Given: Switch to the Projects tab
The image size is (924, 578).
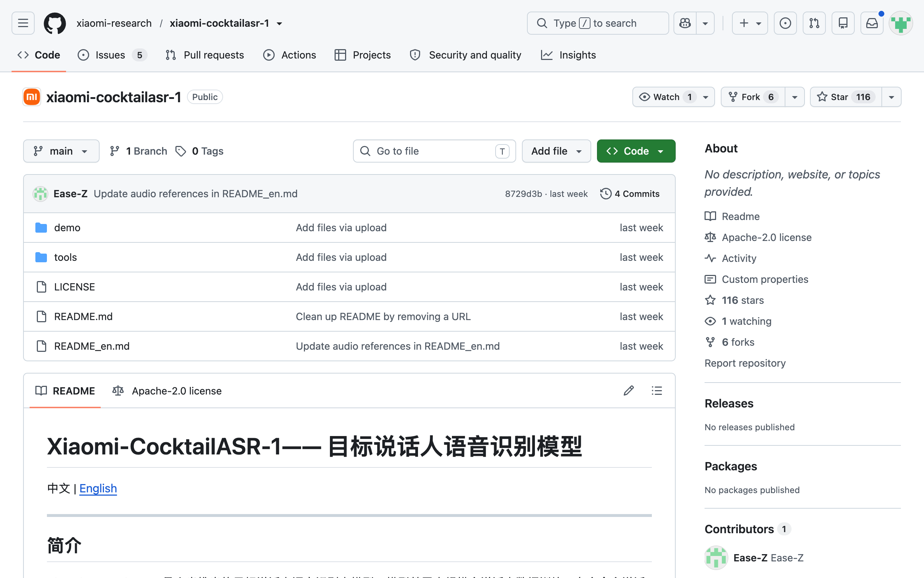Looking at the screenshot, I should click(x=363, y=55).
